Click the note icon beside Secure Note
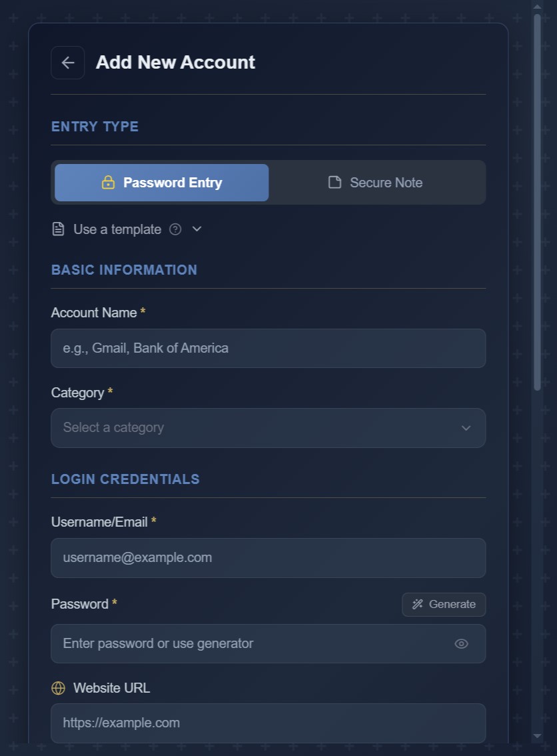Screen dimensions: 557x756 [334, 182]
